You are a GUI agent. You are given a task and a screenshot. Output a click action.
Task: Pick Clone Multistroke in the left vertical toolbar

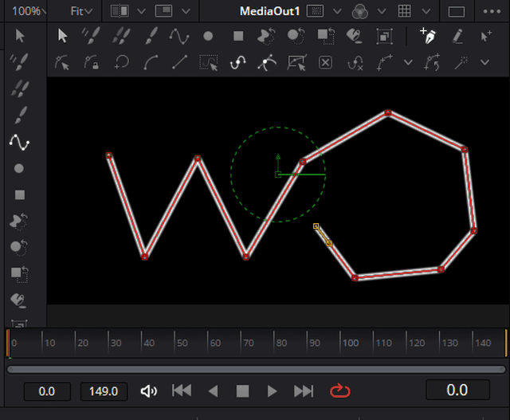tap(20, 88)
